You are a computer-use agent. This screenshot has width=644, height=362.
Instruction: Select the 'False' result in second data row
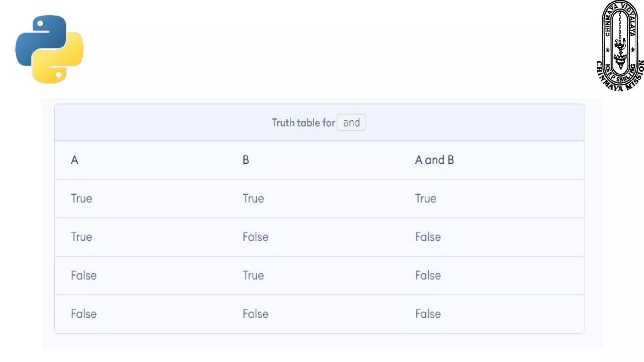(428, 237)
